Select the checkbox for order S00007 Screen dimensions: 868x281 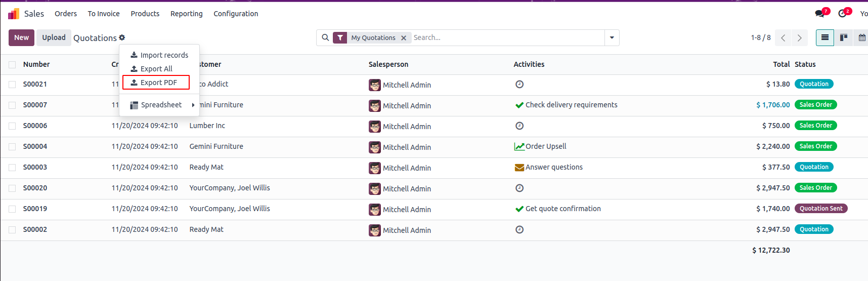pyautogui.click(x=12, y=105)
